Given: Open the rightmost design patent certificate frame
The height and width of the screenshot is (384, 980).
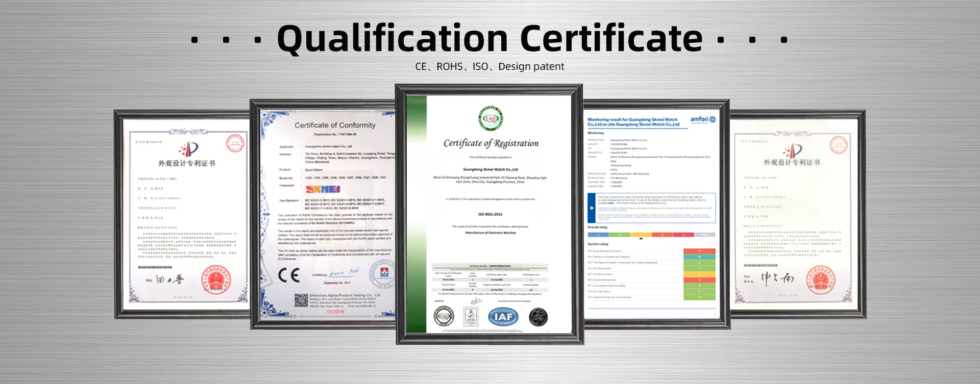Looking at the screenshot, I should (x=796, y=214).
